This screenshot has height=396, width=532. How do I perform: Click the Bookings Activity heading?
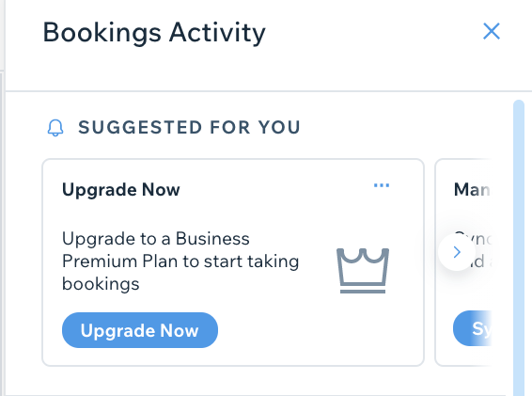tap(154, 33)
